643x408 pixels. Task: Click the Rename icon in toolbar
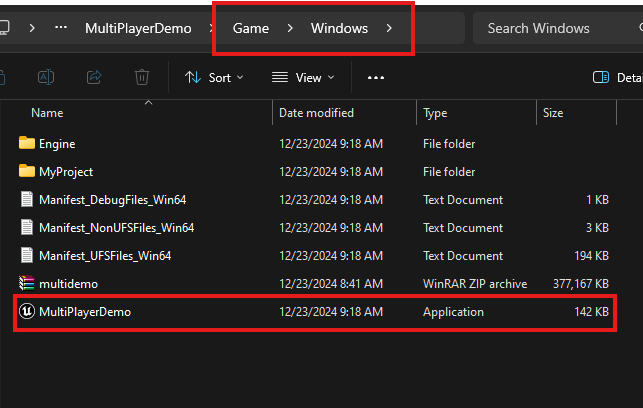[46, 77]
